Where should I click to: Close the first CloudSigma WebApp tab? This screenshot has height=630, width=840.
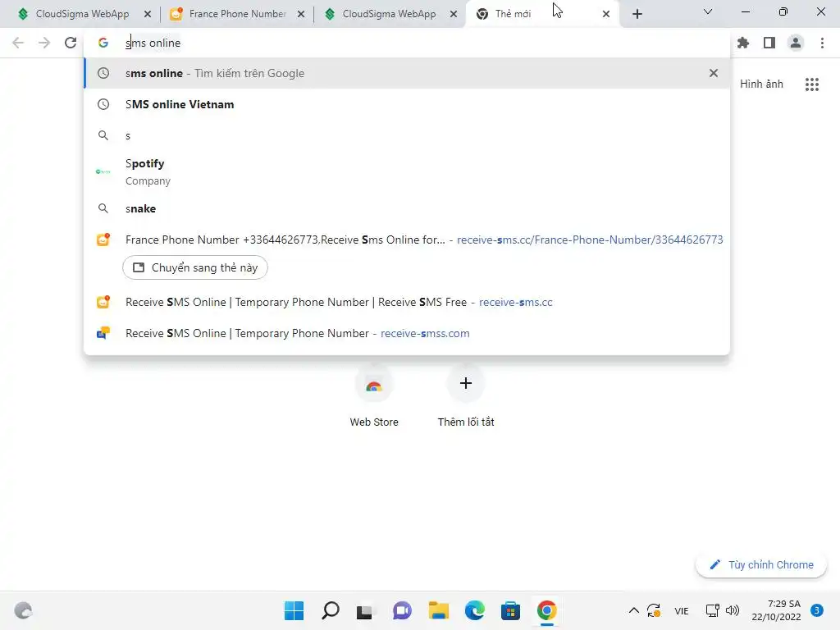click(x=148, y=14)
